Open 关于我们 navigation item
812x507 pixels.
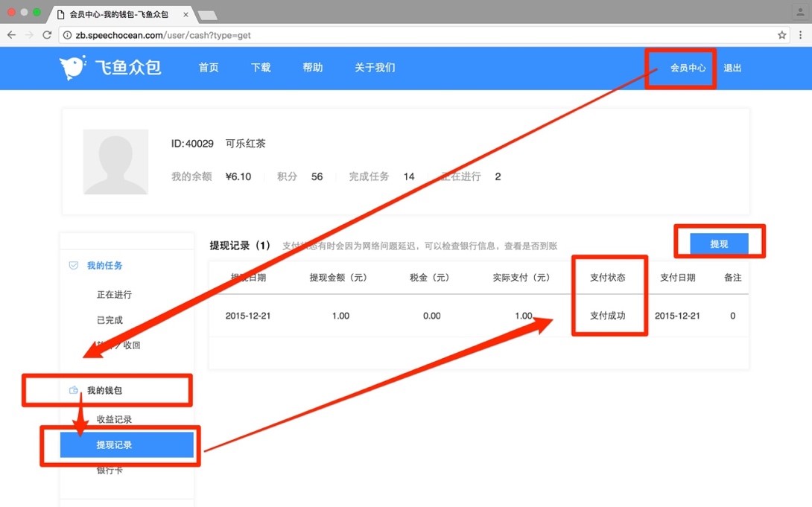tap(375, 68)
